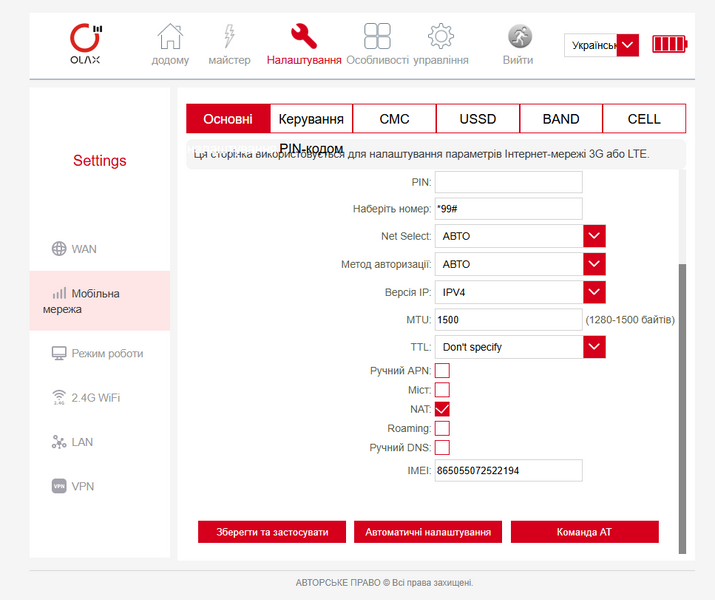715x600 pixels.
Task: Enable the Roaming checkbox
Action: click(442, 428)
